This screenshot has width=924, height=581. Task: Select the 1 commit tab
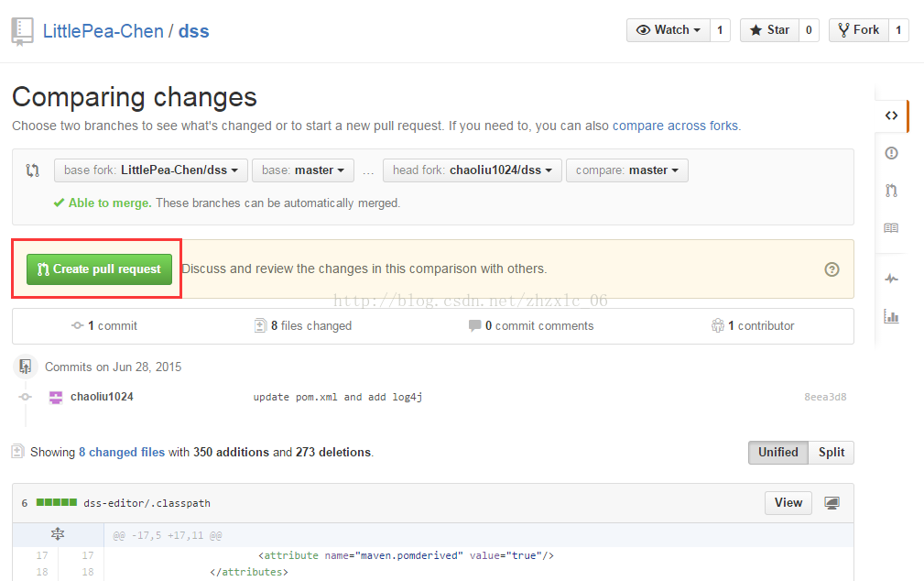(104, 325)
